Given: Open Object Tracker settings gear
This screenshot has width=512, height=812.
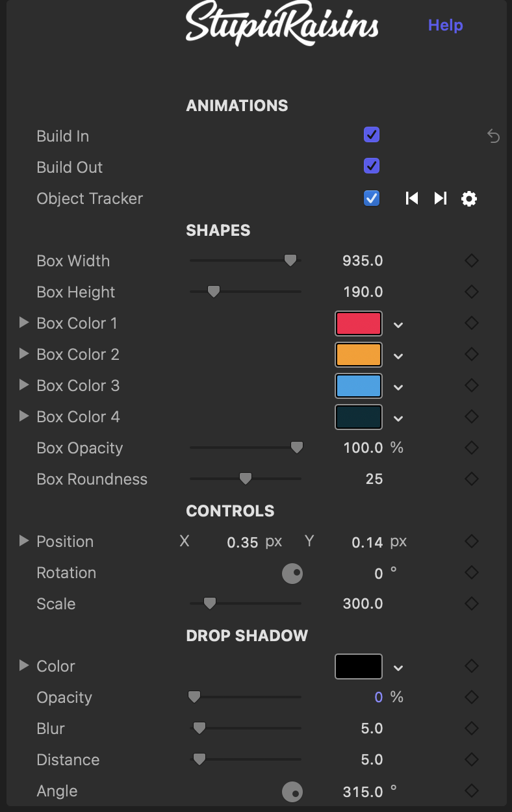Looking at the screenshot, I should (469, 199).
